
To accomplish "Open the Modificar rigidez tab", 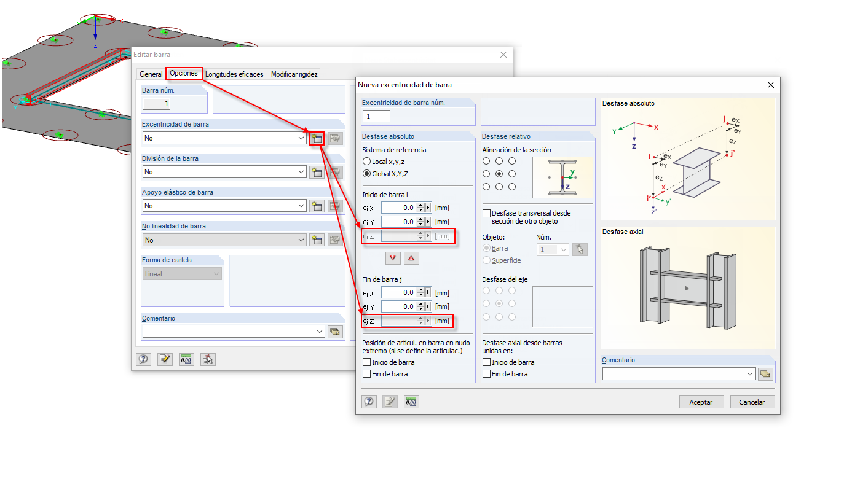I will pyautogui.click(x=294, y=74).
